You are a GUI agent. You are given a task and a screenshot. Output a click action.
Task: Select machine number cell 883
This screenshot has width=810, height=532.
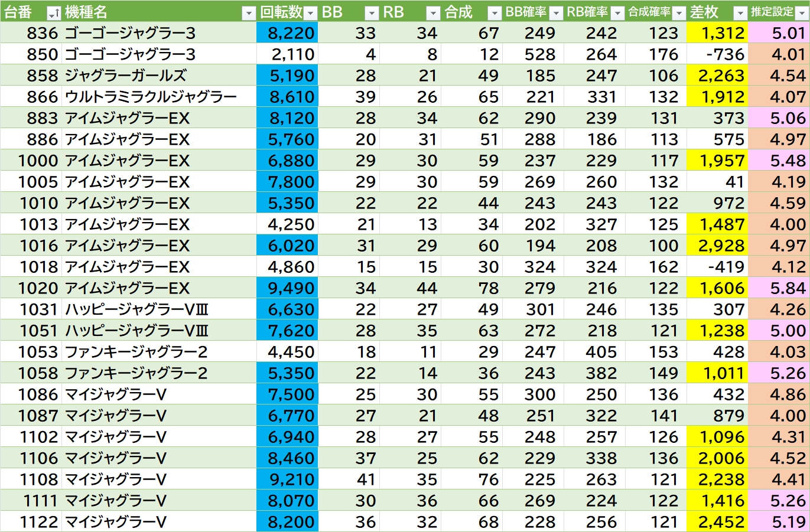coord(31,118)
